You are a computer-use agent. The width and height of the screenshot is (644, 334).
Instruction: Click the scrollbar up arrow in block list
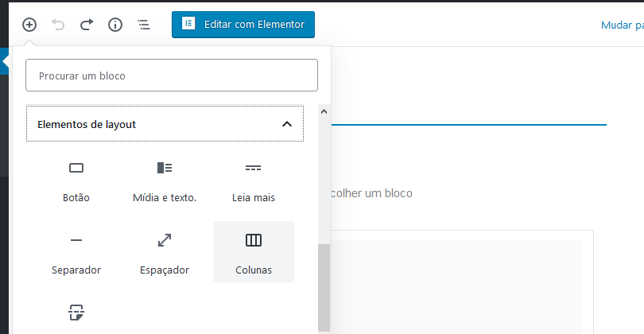click(x=324, y=111)
